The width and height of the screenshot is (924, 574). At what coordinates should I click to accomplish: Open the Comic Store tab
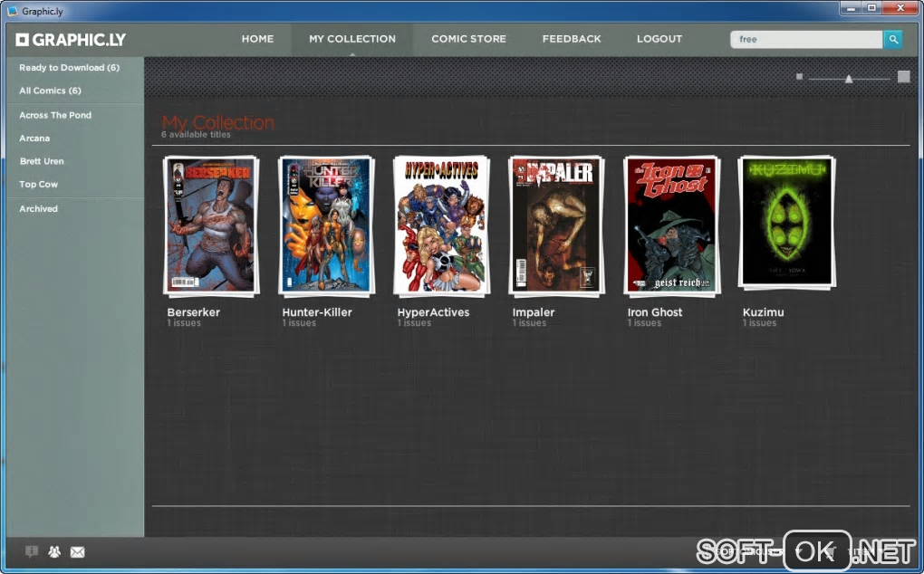click(x=468, y=39)
